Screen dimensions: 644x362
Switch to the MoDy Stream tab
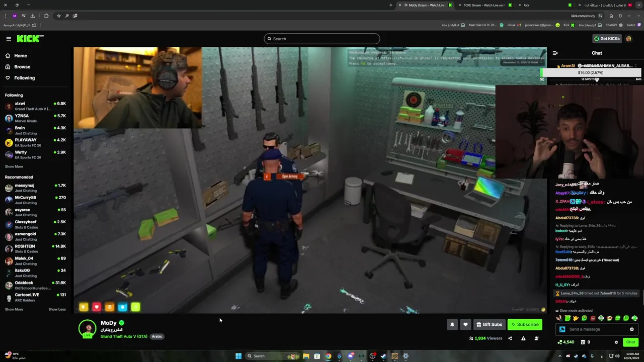click(x=426, y=5)
